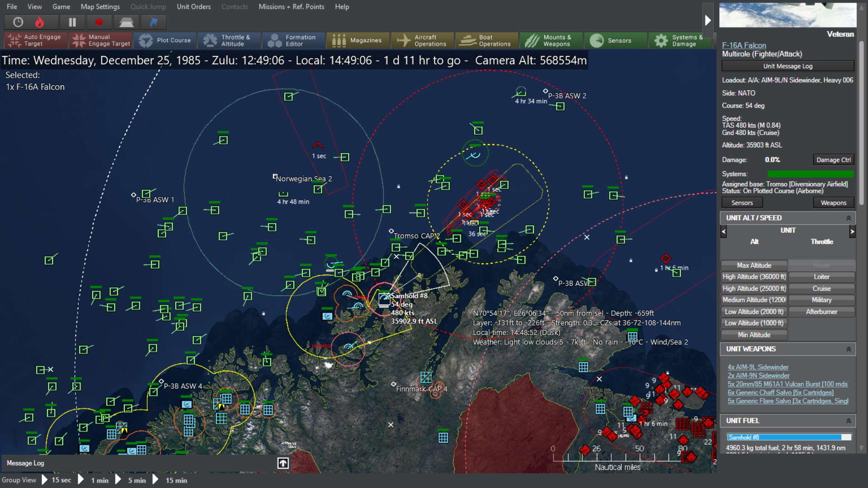Click the Damage Ctrl button
This screenshot has height=488, width=868.
coord(834,160)
